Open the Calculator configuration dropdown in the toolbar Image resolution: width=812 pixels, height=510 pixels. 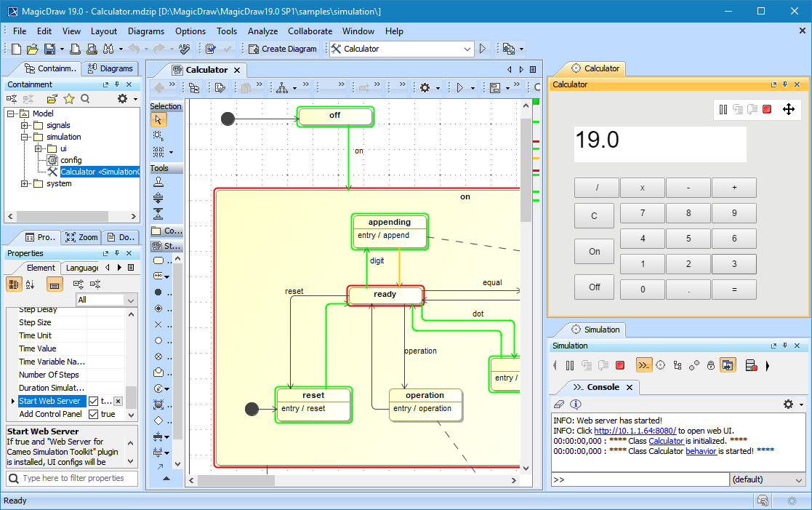[467, 49]
